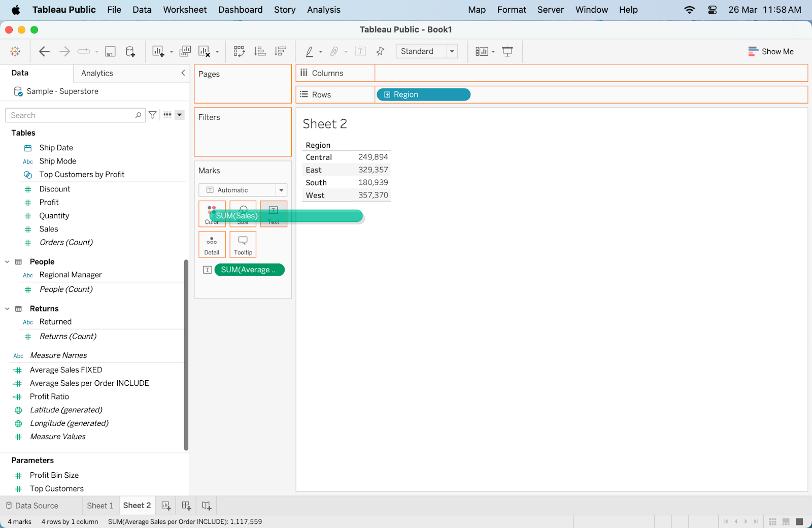Select the Profit Ratio calculated field
The height and width of the screenshot is (528, 812).
tap(49, 397)
